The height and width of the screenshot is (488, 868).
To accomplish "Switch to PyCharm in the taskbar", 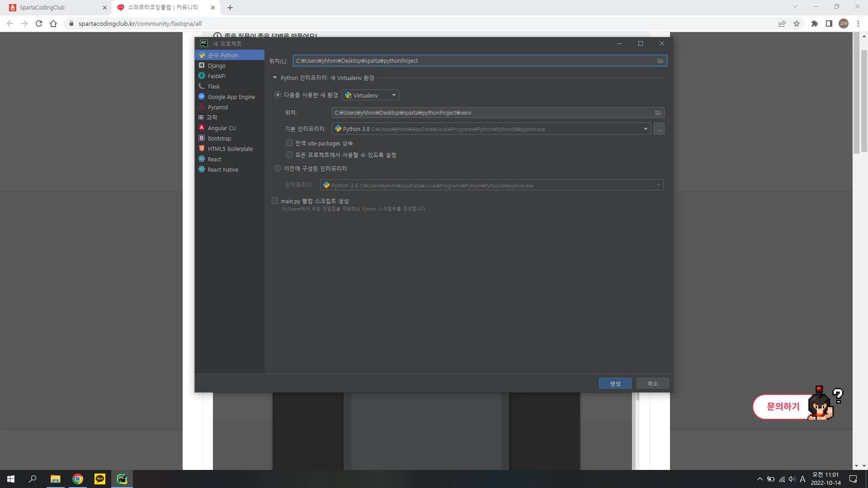I will point(122,479).
